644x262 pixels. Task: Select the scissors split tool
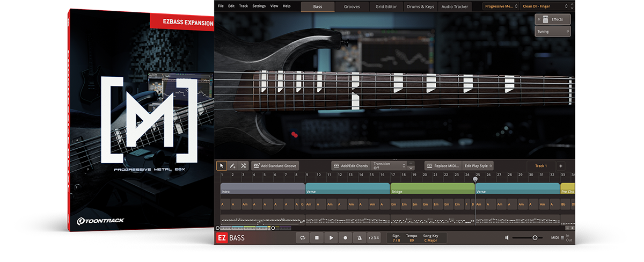243,166
